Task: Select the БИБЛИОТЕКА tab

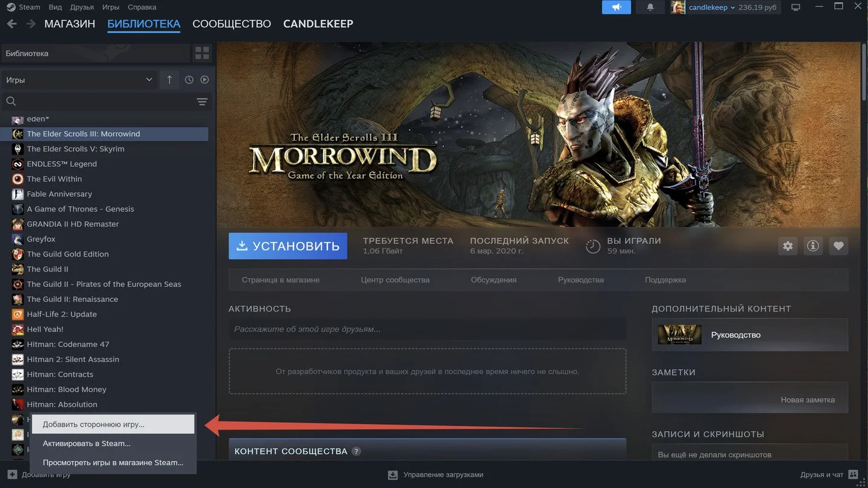Action: pos(143,24)
